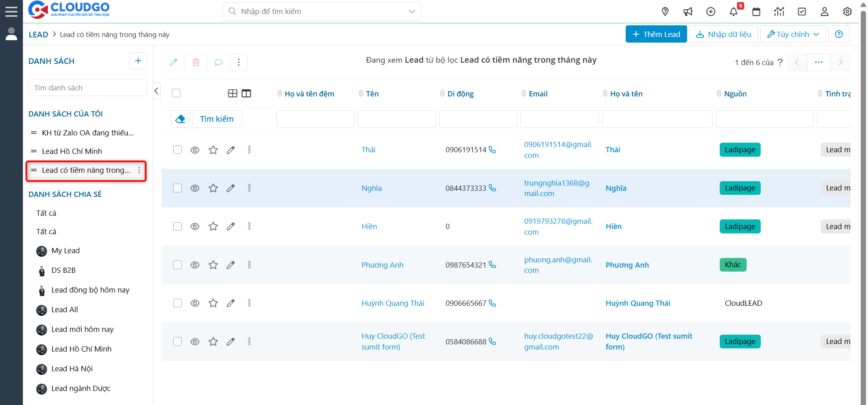Viewport: 868px width, 405px height.
Task: Open the analytics chart icon
Action: tap(779, 12)
